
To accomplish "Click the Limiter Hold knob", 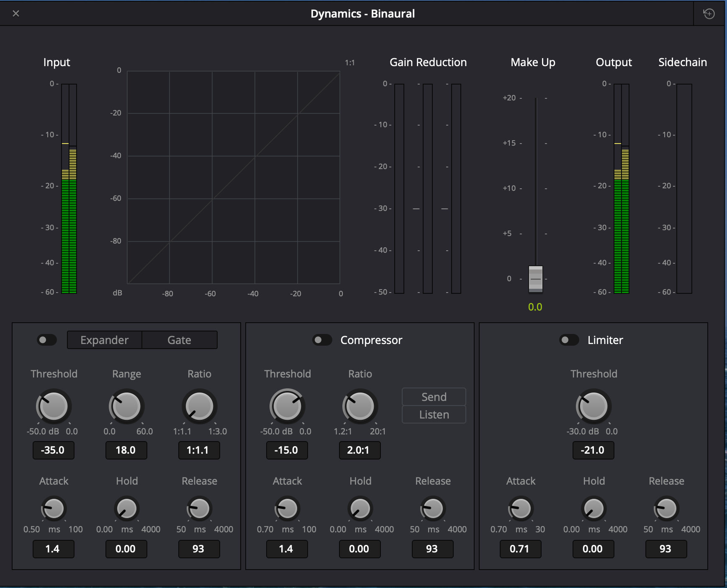I will (594, 509).
